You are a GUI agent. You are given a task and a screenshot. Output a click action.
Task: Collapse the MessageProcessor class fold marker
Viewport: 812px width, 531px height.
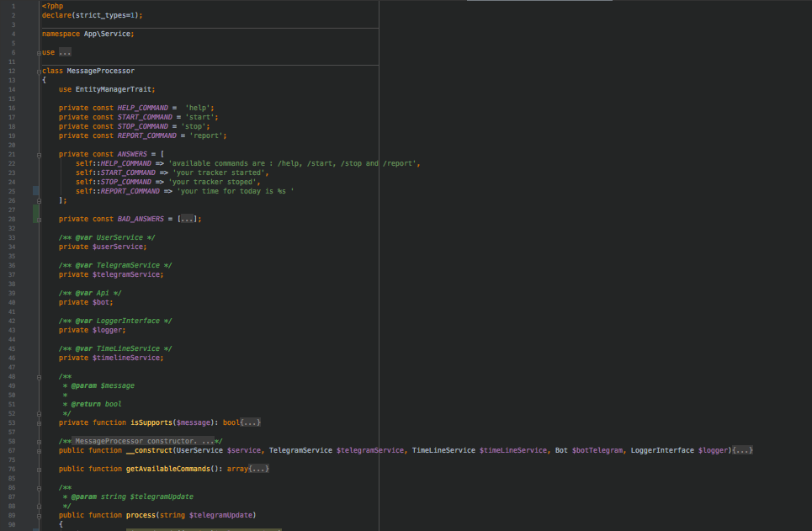point(39,72)
